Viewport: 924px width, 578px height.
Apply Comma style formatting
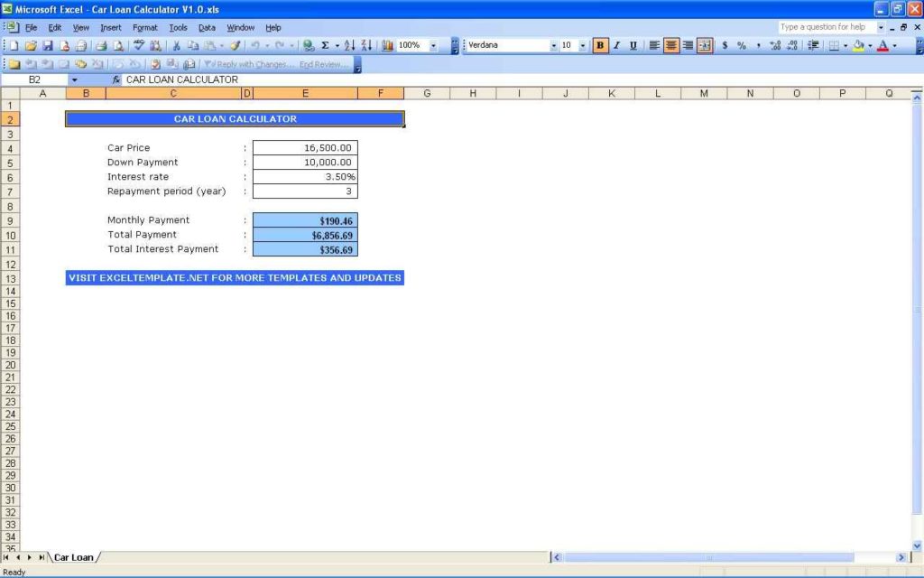[758, 45]
